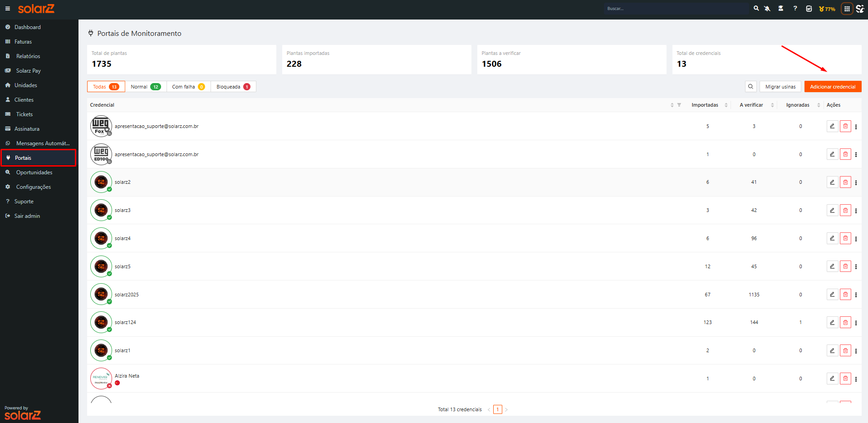868x423 pixels.
Task: Focus the Buscar search field
Action: [676, 9]
